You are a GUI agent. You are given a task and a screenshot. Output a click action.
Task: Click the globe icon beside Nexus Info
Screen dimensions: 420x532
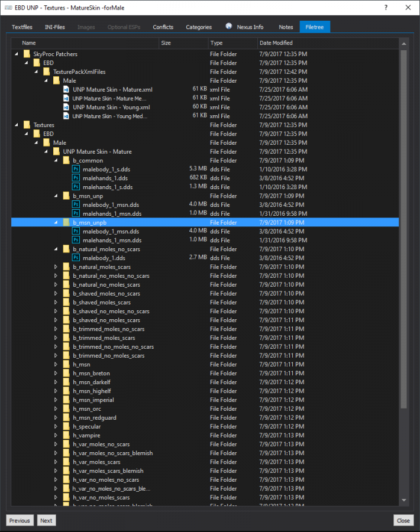pyautogui.click(x=229, y=26)
